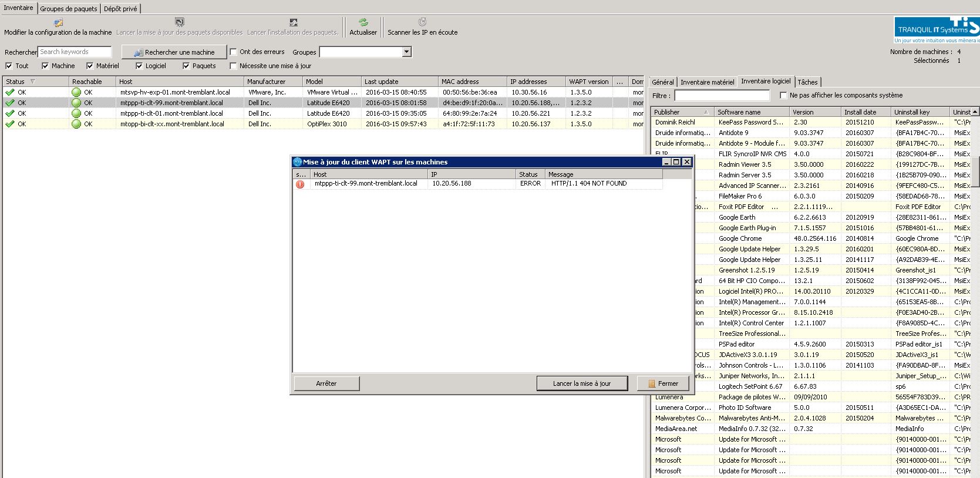Click the Actualiser refresh icon
The width and height of the screenshot is (980, 478).
click(x=363, y=22)
